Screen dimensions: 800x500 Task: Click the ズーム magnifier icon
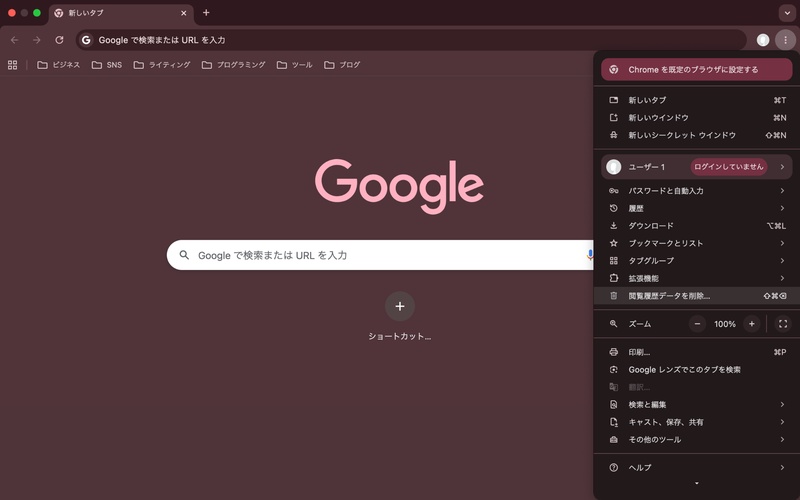[614, 324]
